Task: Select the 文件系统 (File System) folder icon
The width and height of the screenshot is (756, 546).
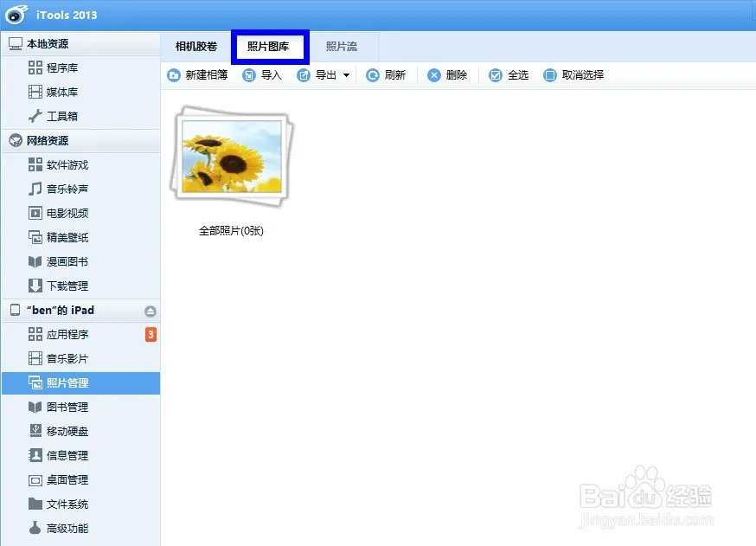Action: point(35,504)
